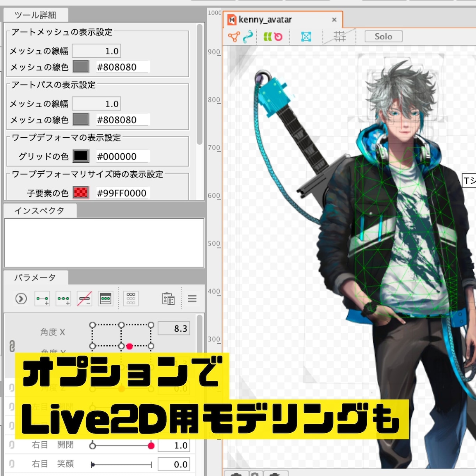
Task: Click the tool details panel scrollbar
Action: tap(200, 84)
